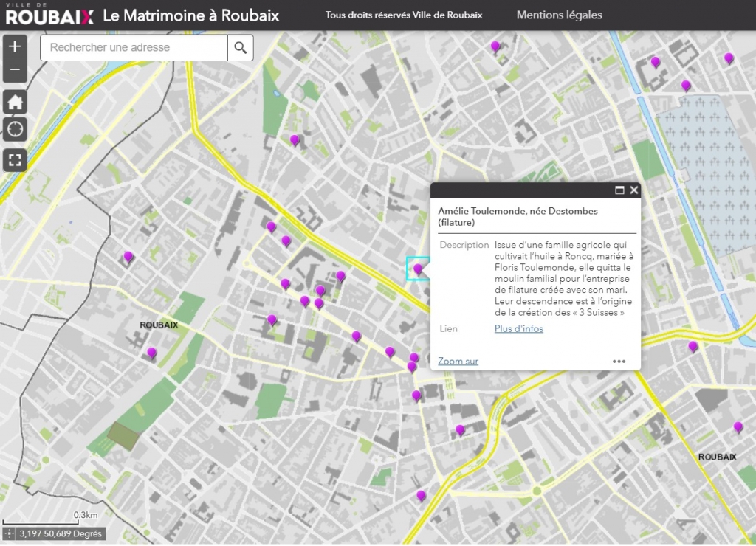Select the northernmost purple pin on the map

point(495,46)
